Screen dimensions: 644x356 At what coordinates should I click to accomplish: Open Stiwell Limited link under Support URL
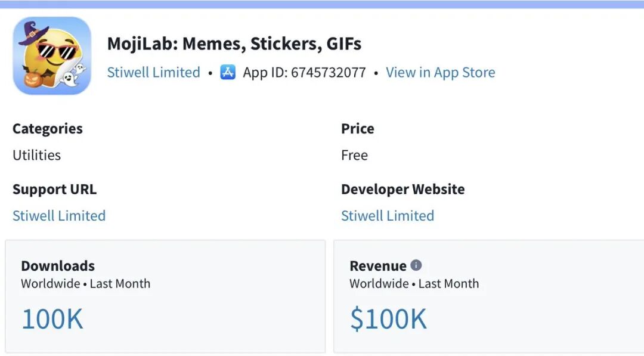[59, 216]
